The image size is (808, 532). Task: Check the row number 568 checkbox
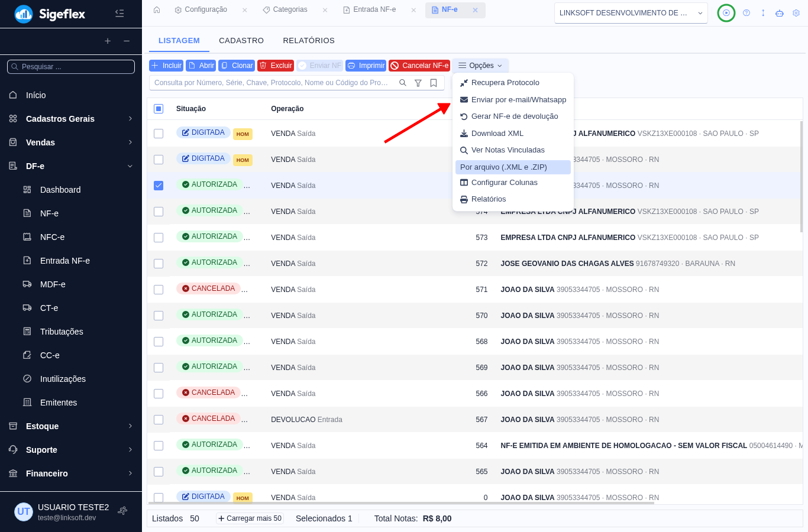point(159,342)
